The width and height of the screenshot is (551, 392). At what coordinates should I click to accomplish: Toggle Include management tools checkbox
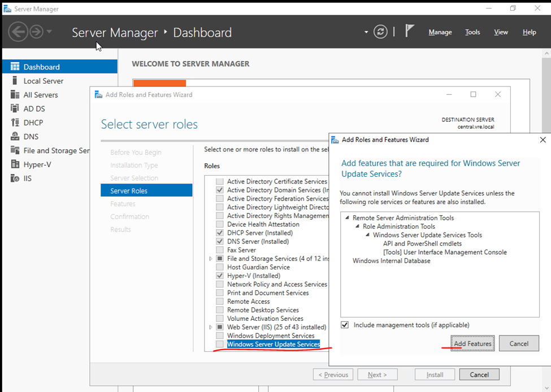[x=345, y=325]
